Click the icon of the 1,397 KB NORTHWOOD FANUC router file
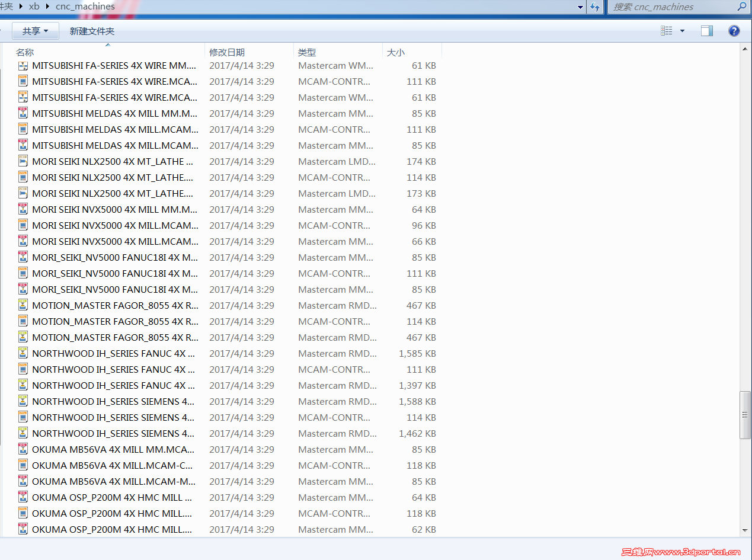Image resolution: width=752 pixels, height=560 pixels. [23, 385]
